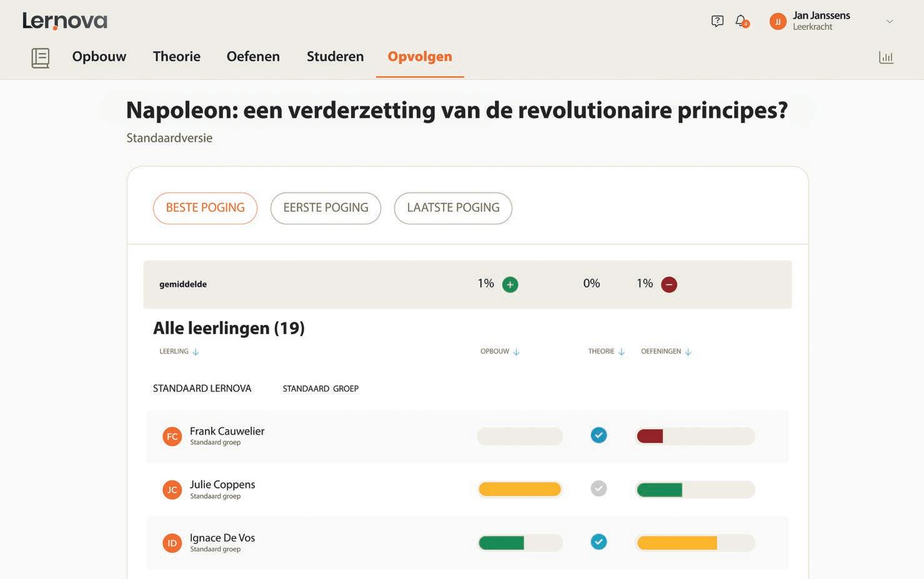The height and width of the screenshot is (579, 924).
Task: Toggle Julie Coppens' grey theorie checkmark
Action: (599, 488)
